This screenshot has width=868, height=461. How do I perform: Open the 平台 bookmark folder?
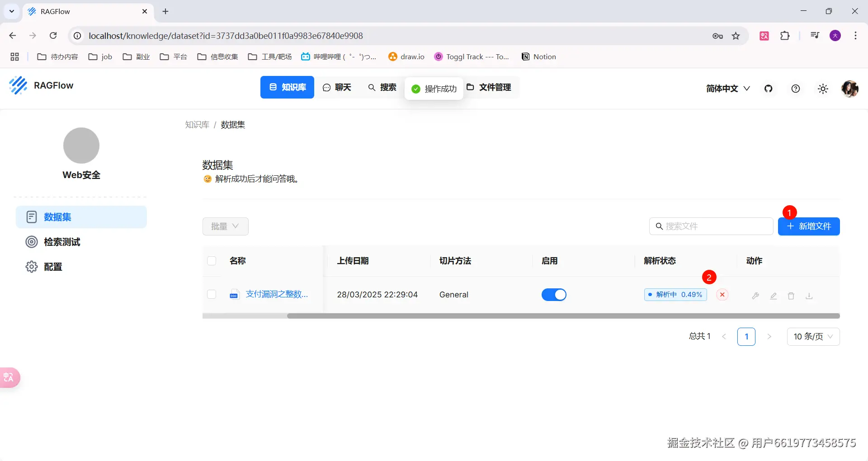[x=174, y=56]
